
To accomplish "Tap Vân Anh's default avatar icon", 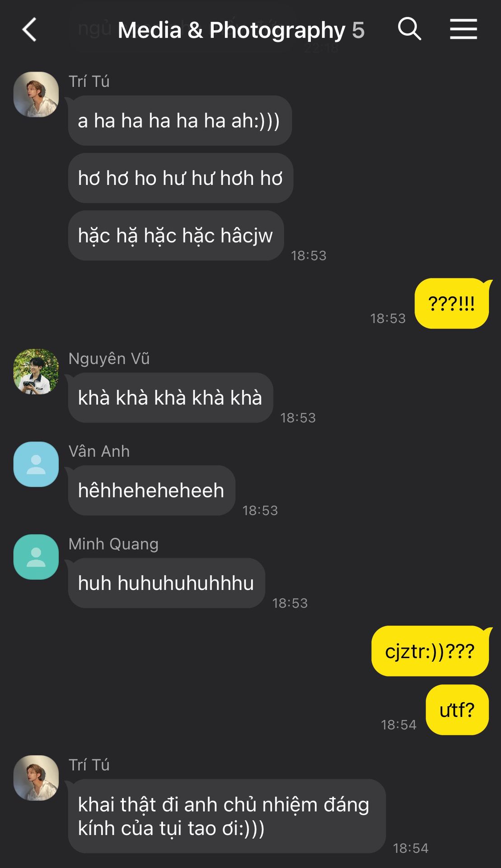I will click(x=36, y=464).
